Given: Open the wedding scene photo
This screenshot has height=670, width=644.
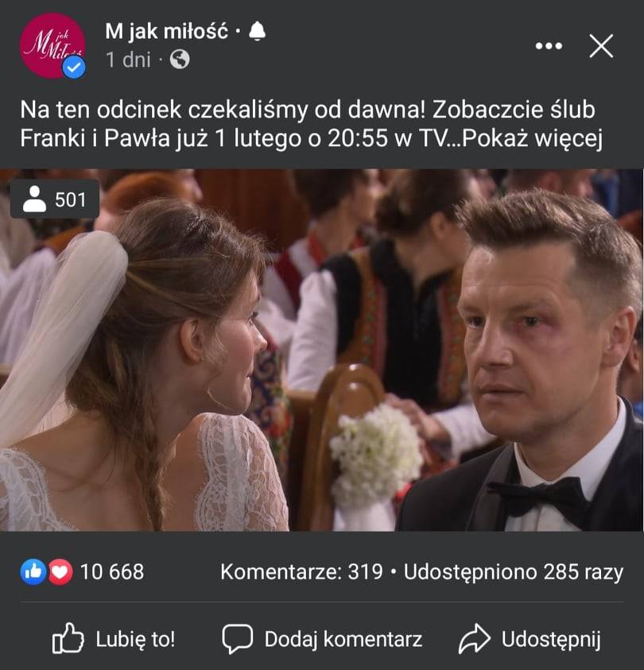Looking at the screenshot, I should (x=322, y=350).
